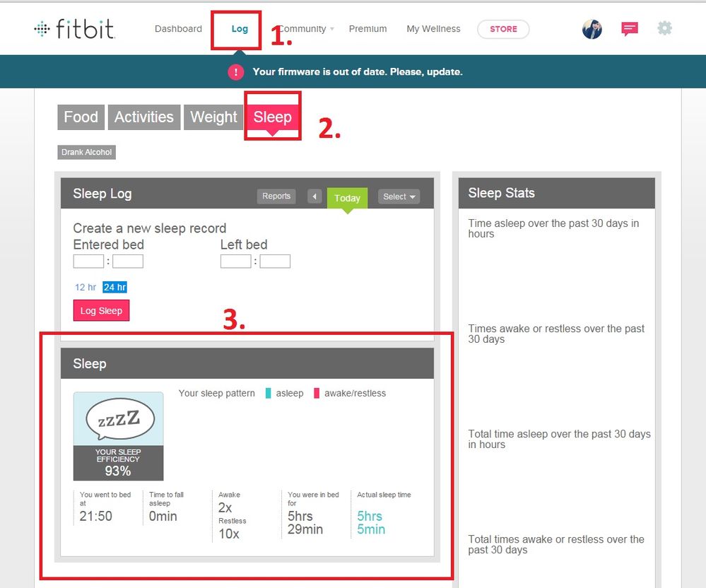This screenshot has width=706, height=588.
Task: Open the Premium page
Action: click(x=368, y=29)
